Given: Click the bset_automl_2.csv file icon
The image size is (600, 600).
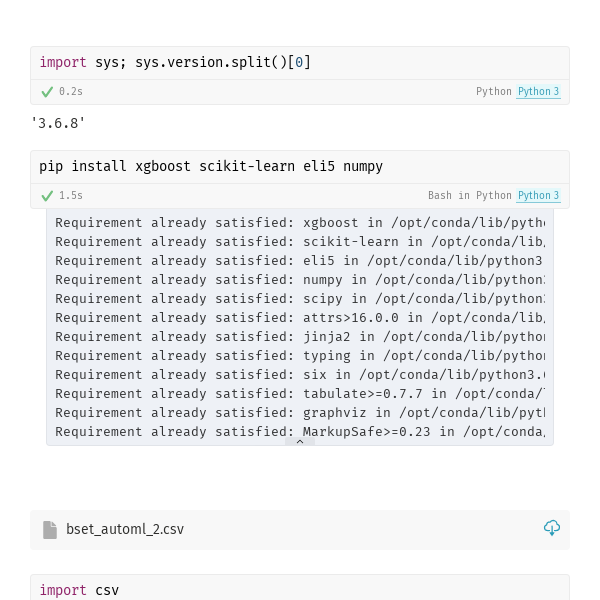Looking at the screenshot, I should [x=50, y=530].
